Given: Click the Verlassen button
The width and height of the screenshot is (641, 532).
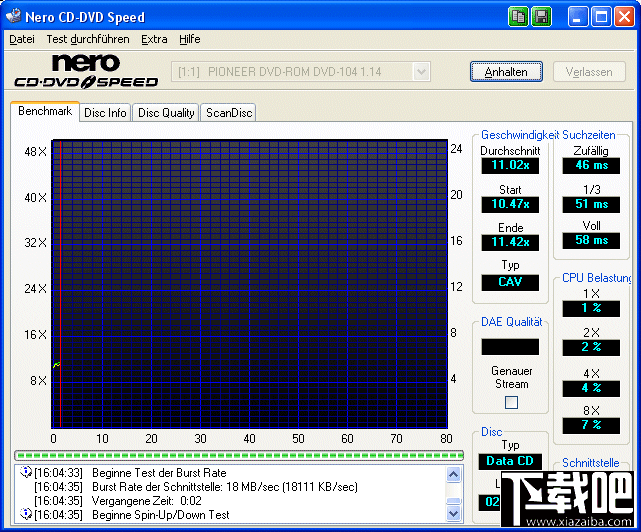Looking at the screenshot, I should [589, 72].
